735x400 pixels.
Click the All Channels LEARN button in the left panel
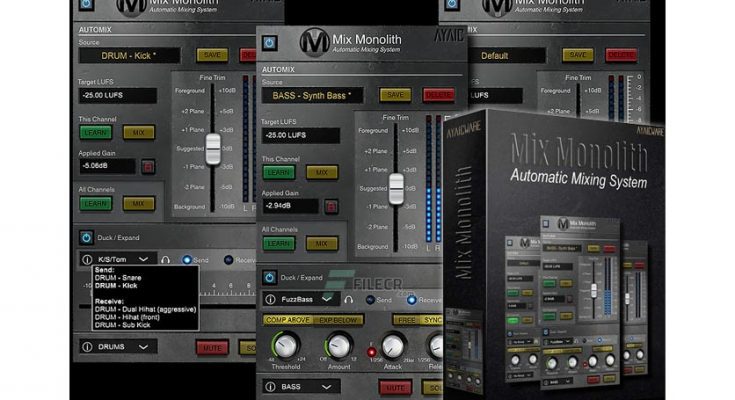tap(96, 203)
